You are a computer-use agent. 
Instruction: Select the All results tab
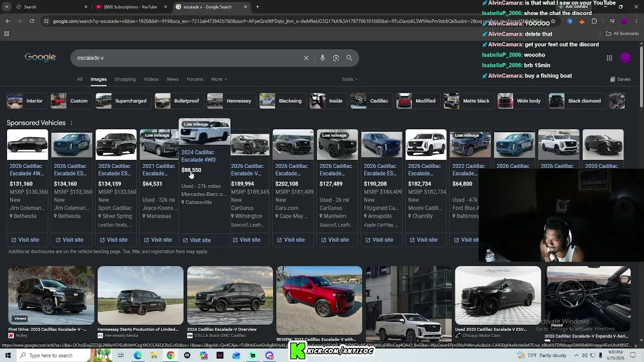click(79, 79)
